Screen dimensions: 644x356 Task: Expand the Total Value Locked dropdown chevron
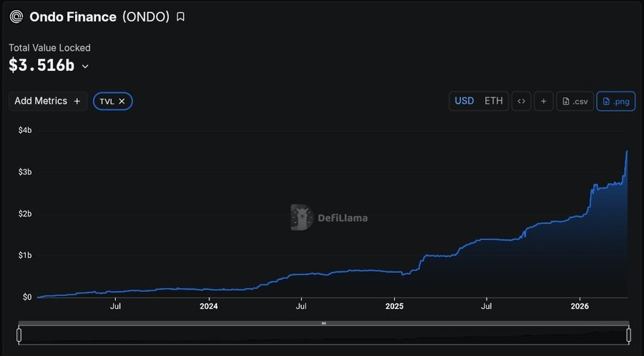85,66
